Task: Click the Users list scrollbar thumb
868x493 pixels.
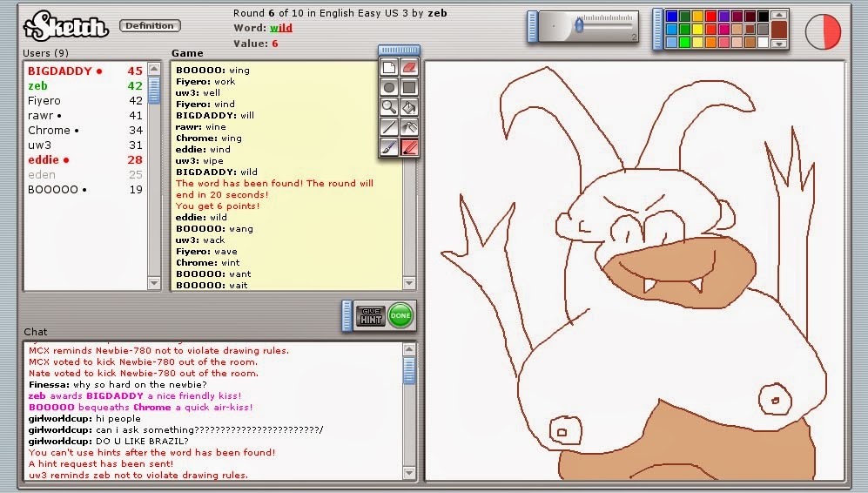Action: [x=154, y=91]
